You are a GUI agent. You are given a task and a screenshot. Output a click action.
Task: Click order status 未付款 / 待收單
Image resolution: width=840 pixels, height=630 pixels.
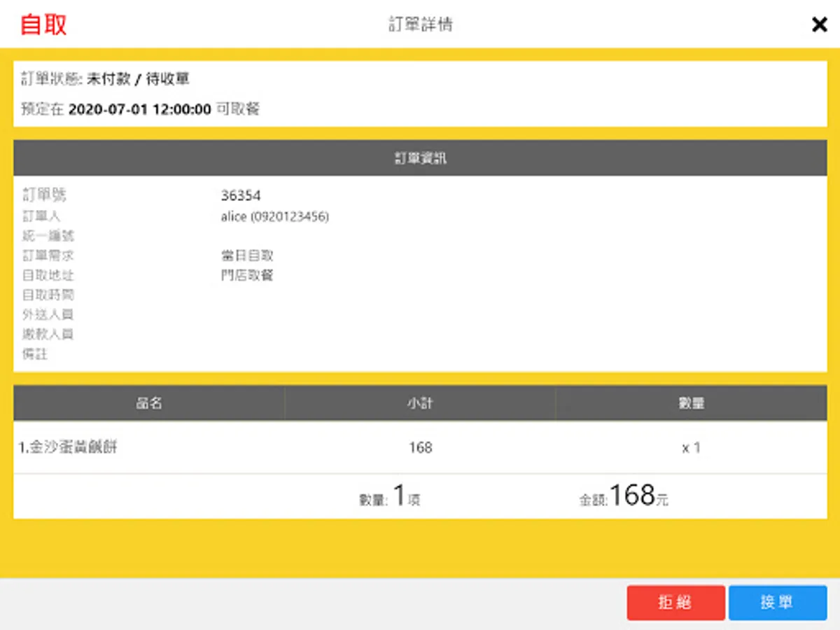pos(138,80)
